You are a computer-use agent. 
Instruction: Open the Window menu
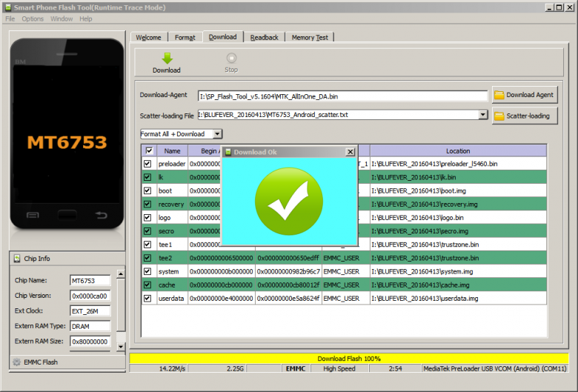tap(62, 19)
